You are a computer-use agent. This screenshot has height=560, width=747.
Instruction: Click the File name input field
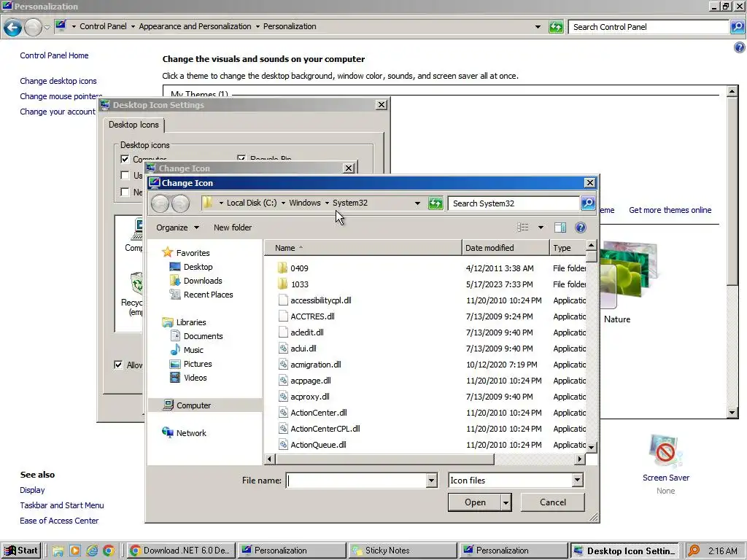point(356,481)
